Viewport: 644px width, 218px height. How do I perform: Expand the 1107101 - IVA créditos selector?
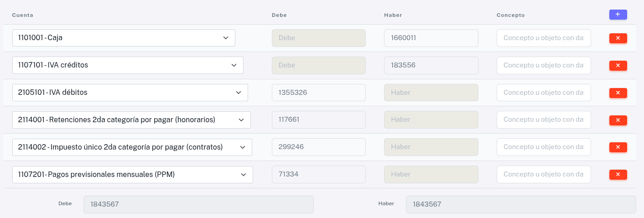(x=128, y=65)
